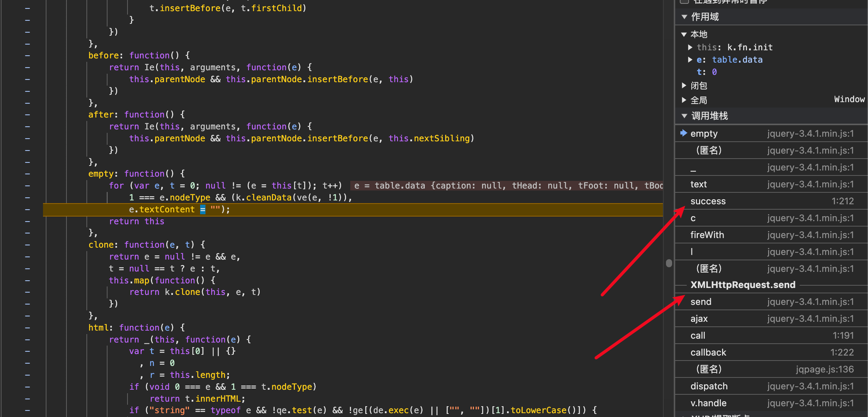Toggle the pause on exceptions checkbox
The width and height of the screenshot is (868, 417).
pyautogui.click(x=684, y=1)
